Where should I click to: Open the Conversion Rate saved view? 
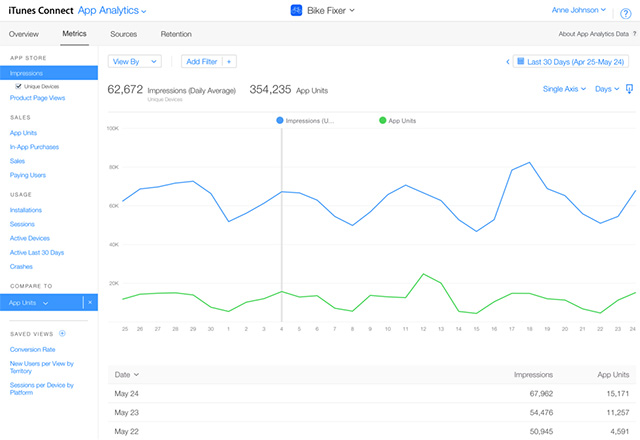point(32,349)
